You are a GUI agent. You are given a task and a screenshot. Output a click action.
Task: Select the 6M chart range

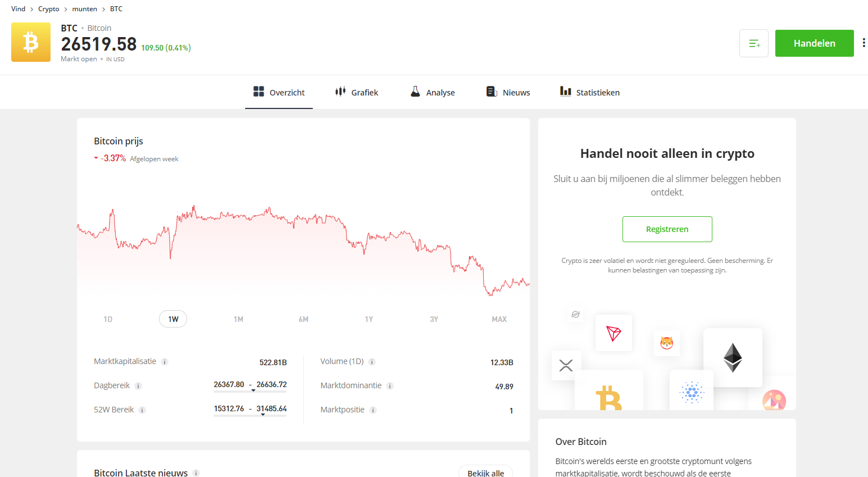click(303, 319)
